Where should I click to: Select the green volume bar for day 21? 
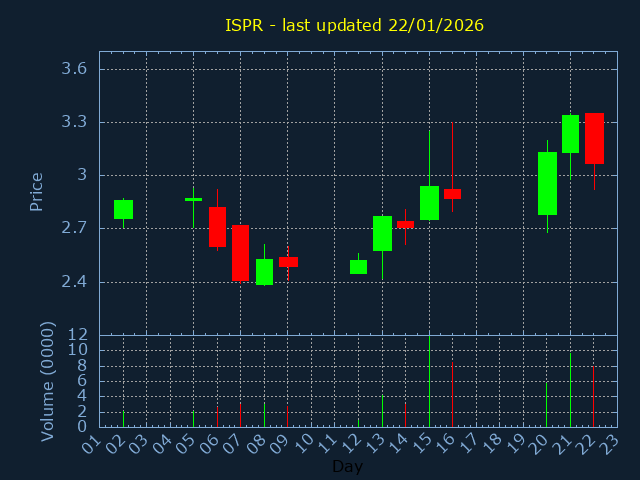pyautogui.click(x=570, y=390)
